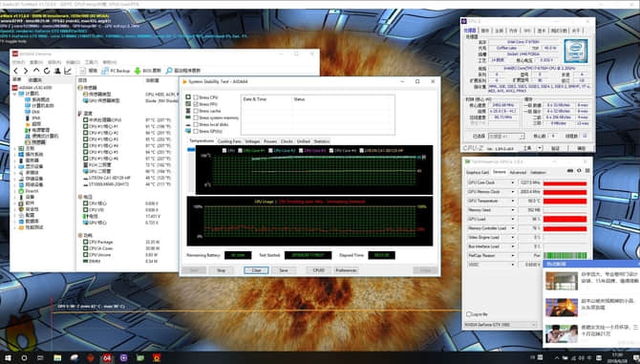Image resolution: width=640 pixels, height=364 pixels.
Task: Open File Explorer from the taskbar
Action: (57, 358)
